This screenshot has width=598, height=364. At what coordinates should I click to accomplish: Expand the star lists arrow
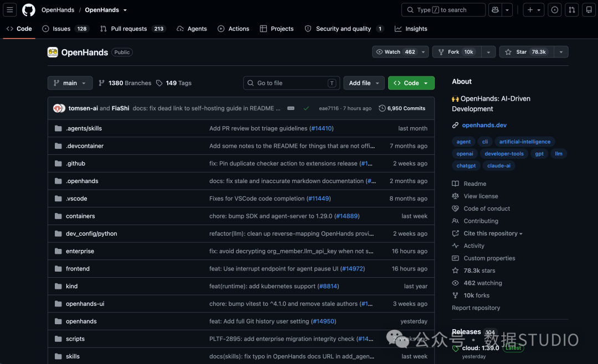(561, 52)
